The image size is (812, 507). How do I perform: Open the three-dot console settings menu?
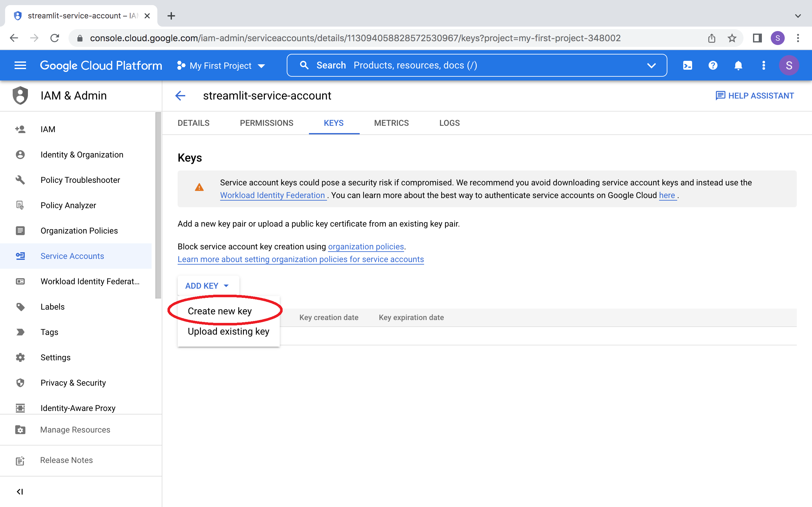(764, 65)
